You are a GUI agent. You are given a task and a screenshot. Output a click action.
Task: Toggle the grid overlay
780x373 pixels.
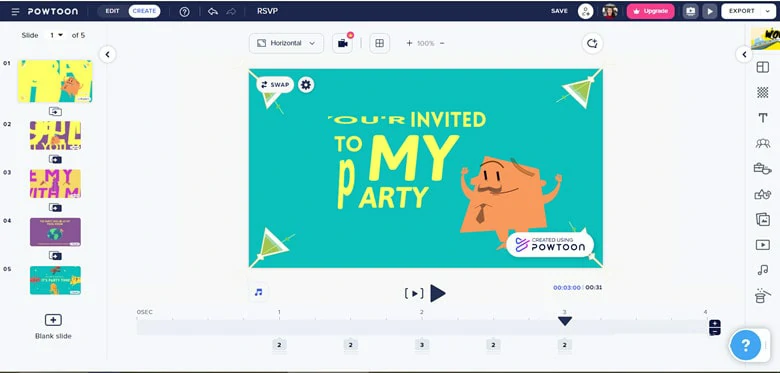380,43
